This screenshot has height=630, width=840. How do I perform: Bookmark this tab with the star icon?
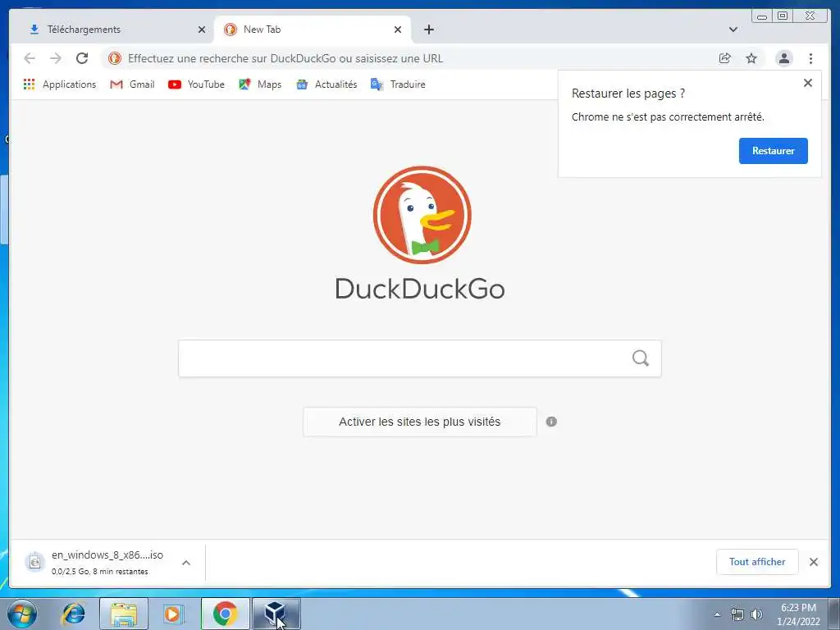pos(751,58)
